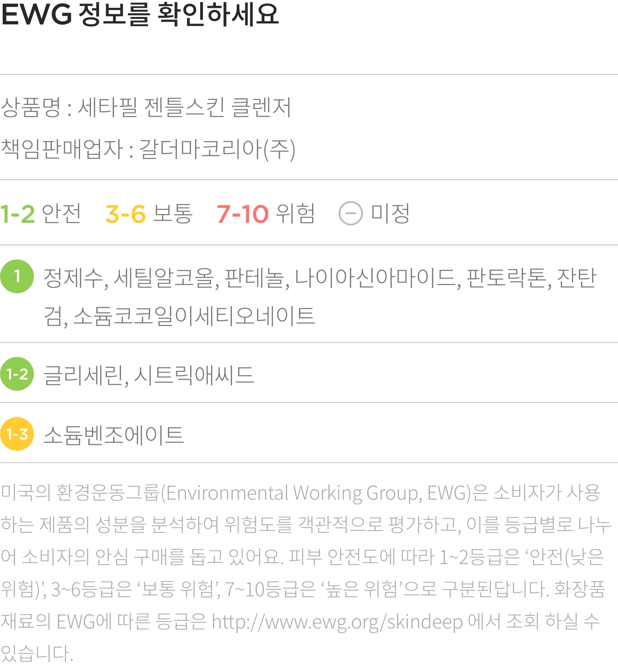Image resolution: width=618 pixels, height=672 pixels.
Task: Click the EWG 정보를 확인하세요 heading
Action: point(140,14)
